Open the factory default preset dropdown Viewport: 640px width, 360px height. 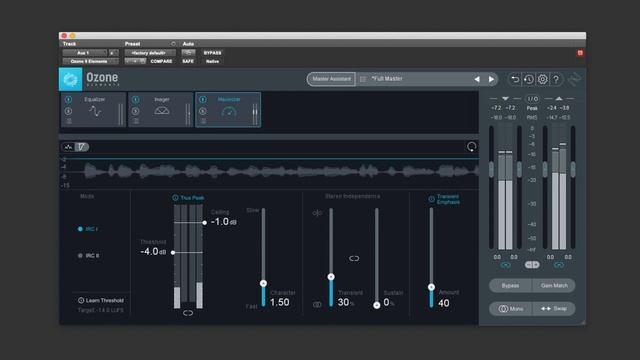click(x=150, y=53)
